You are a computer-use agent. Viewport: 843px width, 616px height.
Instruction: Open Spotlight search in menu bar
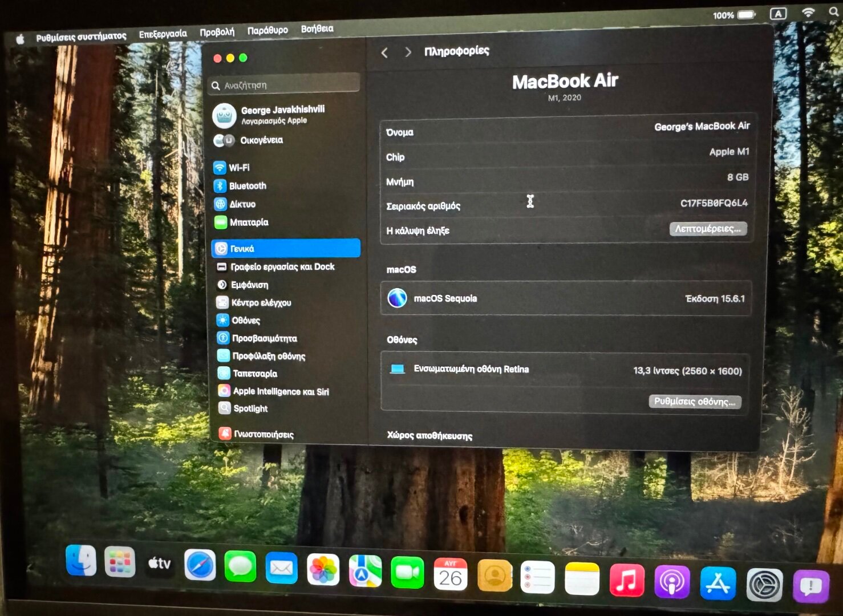pos(834,11)
